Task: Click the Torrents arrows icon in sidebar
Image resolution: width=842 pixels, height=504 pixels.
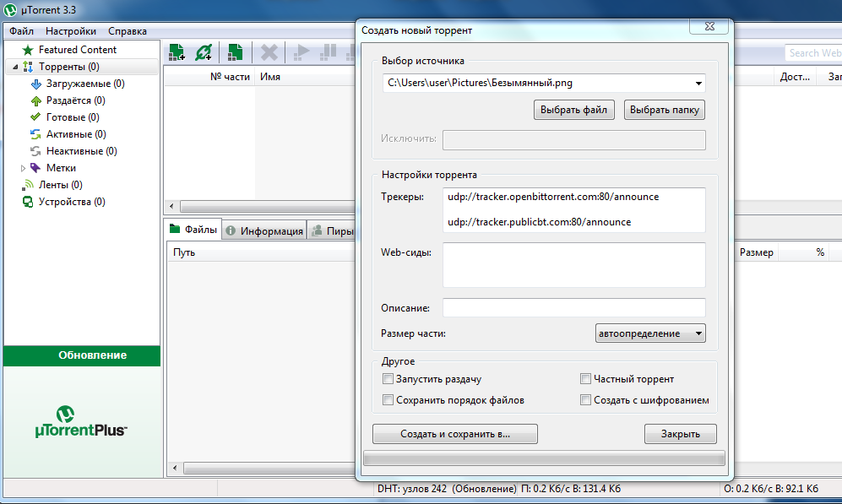Action: click(x=28, y=67)
